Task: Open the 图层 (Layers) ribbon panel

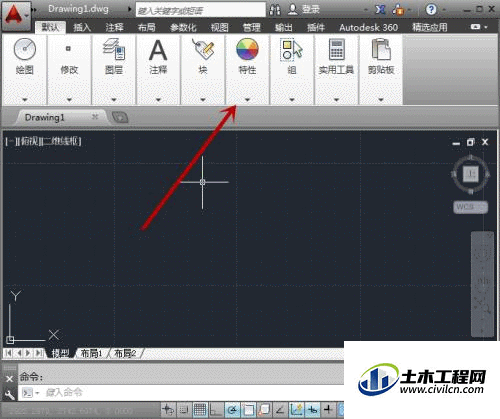Action: (114, 70)
